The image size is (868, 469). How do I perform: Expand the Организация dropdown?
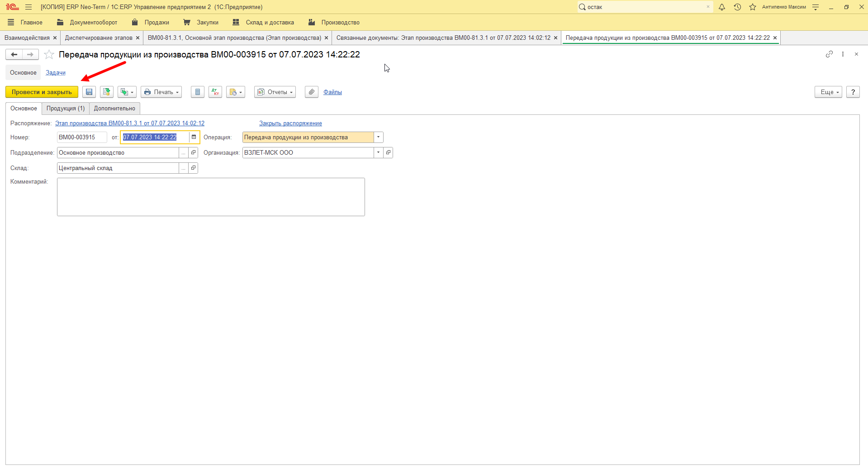[379, 152]
